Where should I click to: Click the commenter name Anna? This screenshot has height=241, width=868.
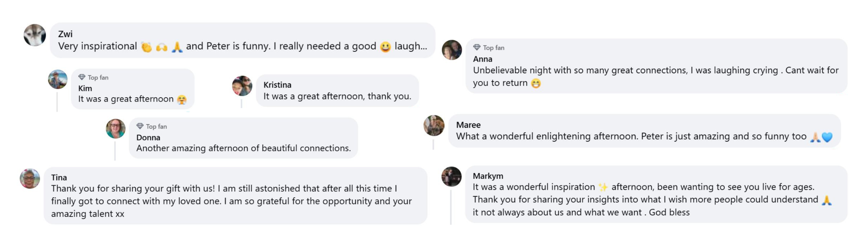point(482,59)
